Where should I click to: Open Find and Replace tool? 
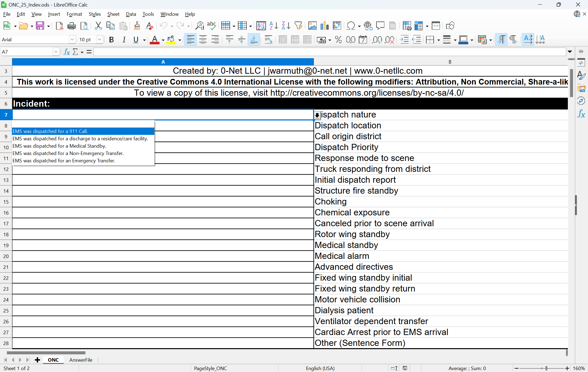(200, 26)
